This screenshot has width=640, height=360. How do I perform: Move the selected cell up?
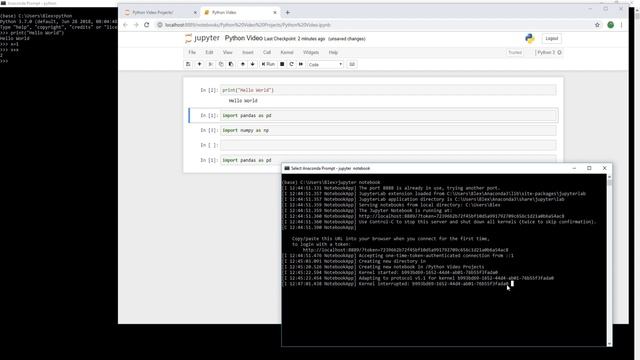click(x=242, y=64)
